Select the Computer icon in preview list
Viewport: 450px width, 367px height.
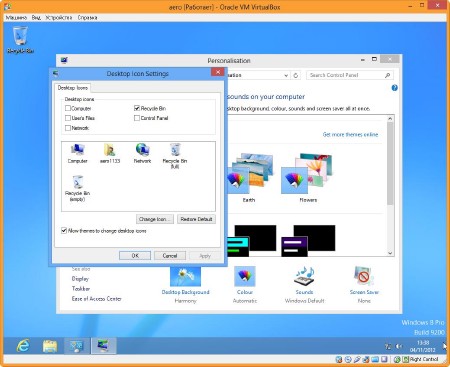pos(78,153)
